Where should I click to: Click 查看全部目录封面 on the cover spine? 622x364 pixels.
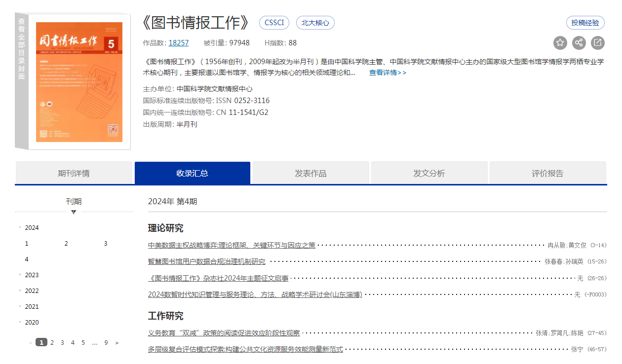click(x=22, y=49)
